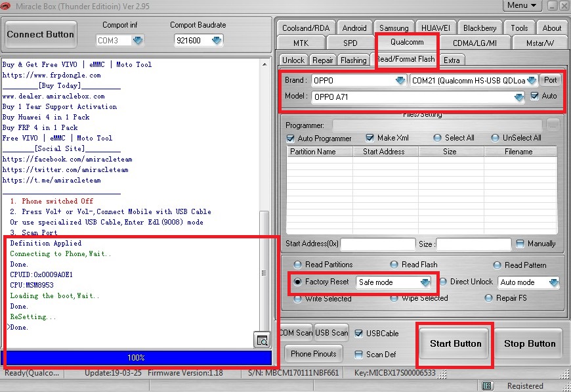Select the Read Partitions radio button

[297, 265]
